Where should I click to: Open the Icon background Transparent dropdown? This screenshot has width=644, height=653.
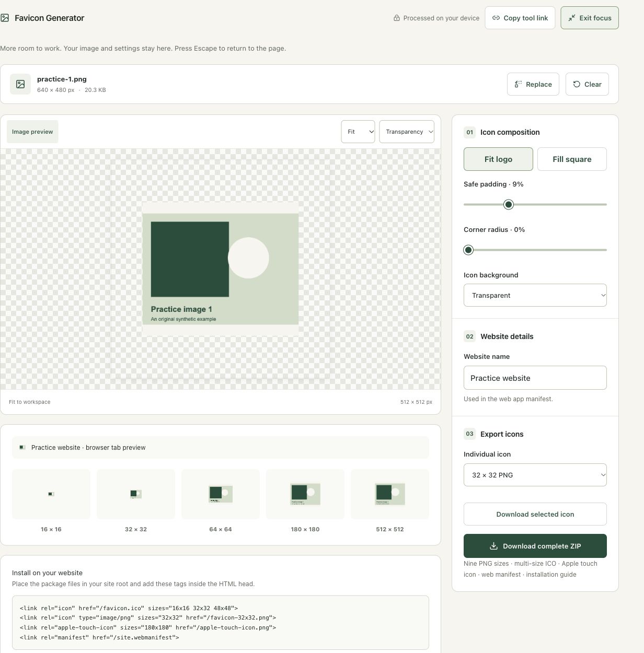(535, 295)
